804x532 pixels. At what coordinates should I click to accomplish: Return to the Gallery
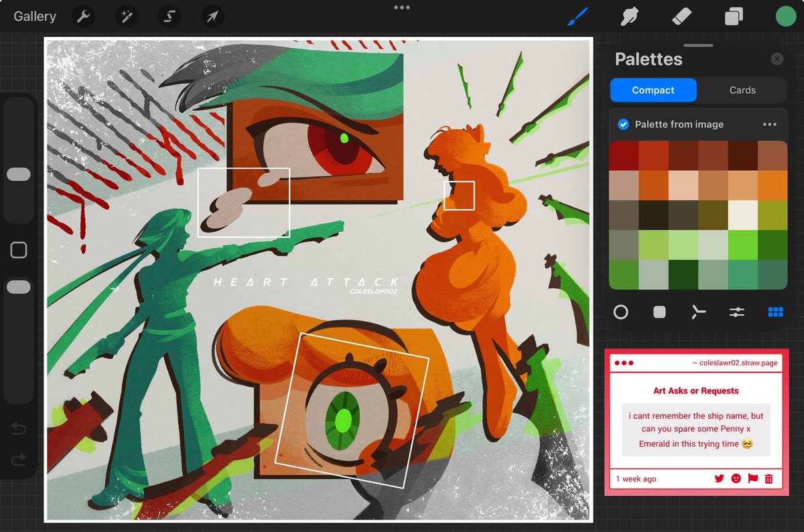tap(35, 17)
